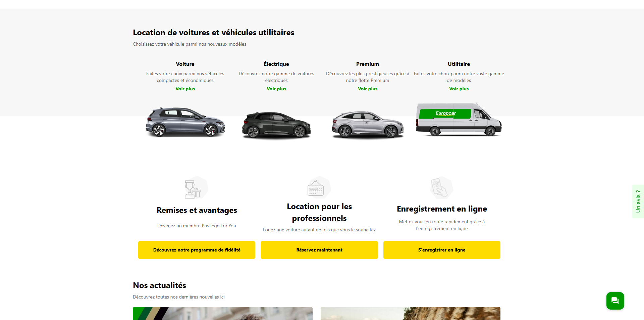
Task: Click 'notre vaste gamme de modèles' description
Action: [x=459, y=77]
